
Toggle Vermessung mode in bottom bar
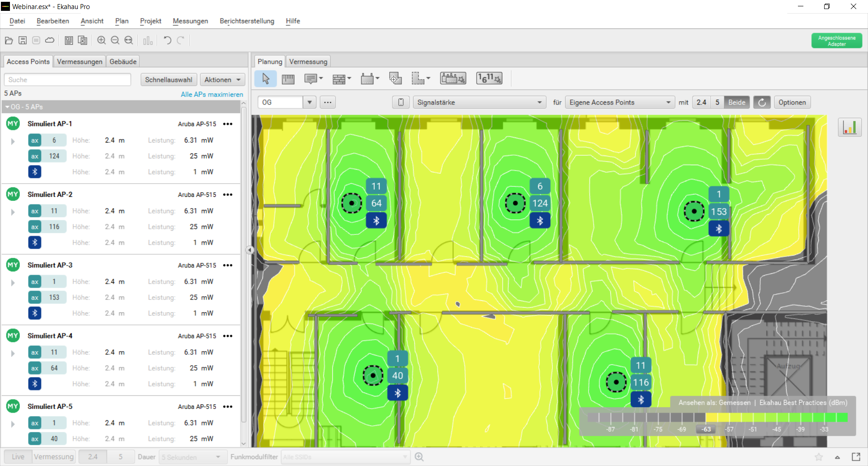pyautogui.click(x=54, y=457)
